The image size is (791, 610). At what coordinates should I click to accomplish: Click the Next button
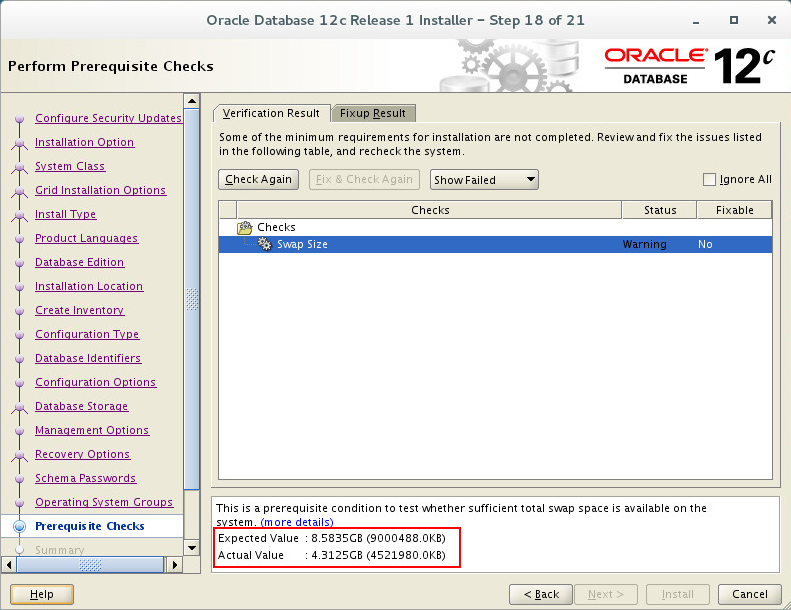point(606,594)
